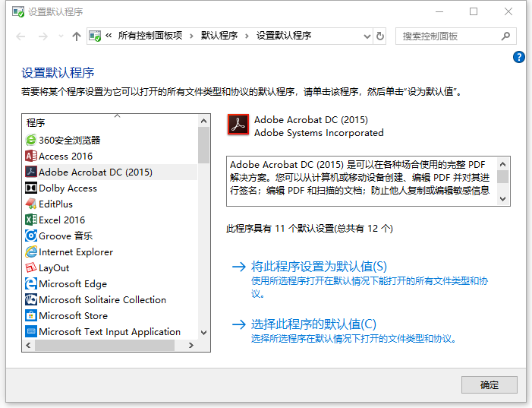
Task: Expand the address bar history dropdown
Action: point(367,36)
